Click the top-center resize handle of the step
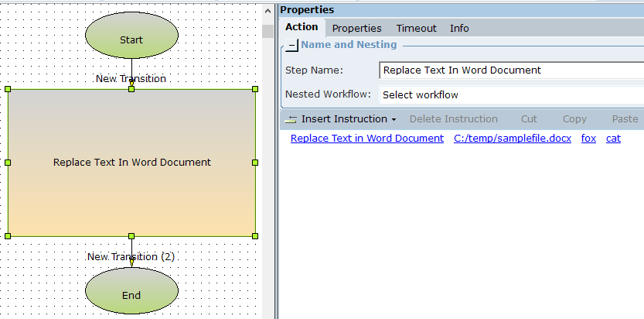Image resolution: width=644 pixels, height=319 pixels. (131, 89)
